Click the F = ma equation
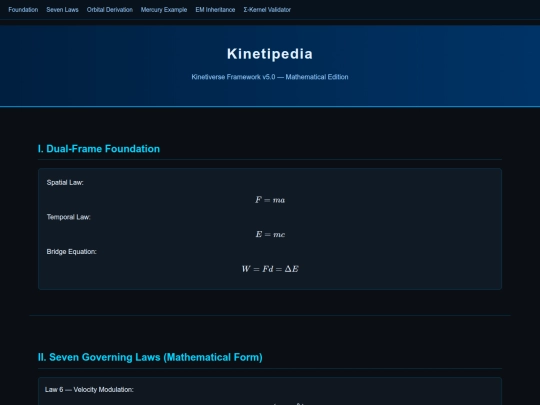This screenshot has width=540, height=405. pos(270,200)
